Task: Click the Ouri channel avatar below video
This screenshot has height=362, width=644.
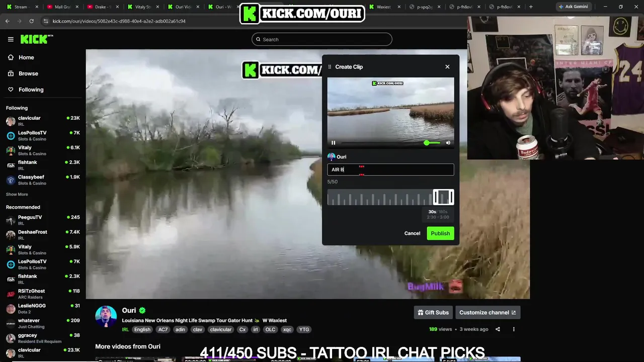Action: [106, 316]
